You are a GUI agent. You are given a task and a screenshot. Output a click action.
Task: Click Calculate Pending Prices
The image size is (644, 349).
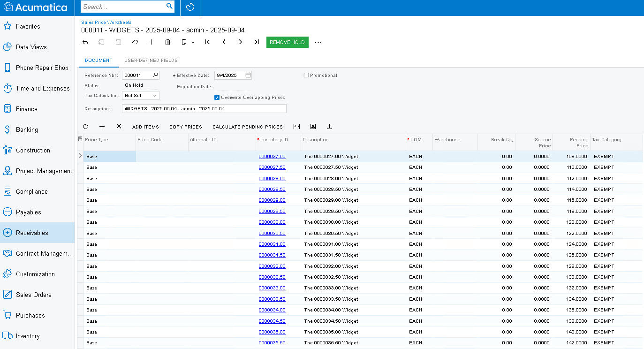point(248,127)
